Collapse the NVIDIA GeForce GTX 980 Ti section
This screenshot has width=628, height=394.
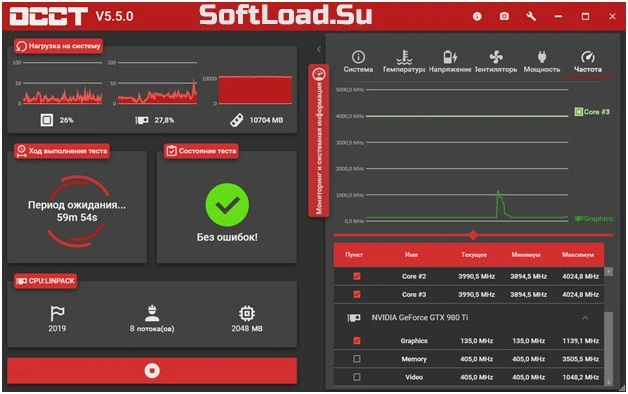tap(585, 318)
